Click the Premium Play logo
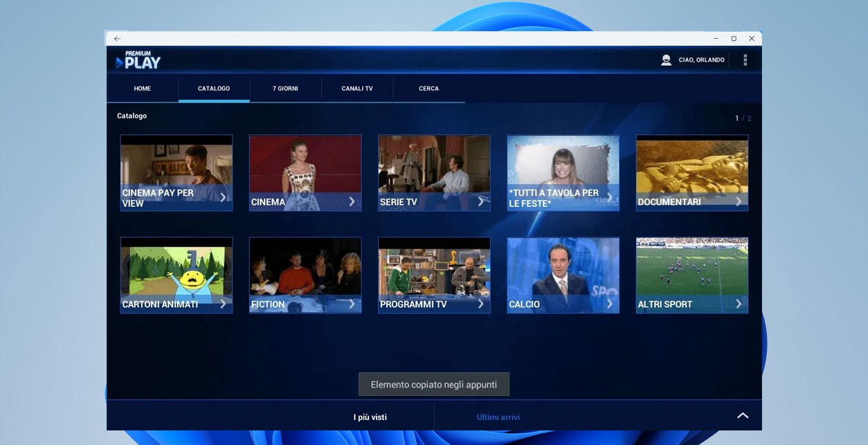This screenshot has height=445, width=868. tap(138, 60)
